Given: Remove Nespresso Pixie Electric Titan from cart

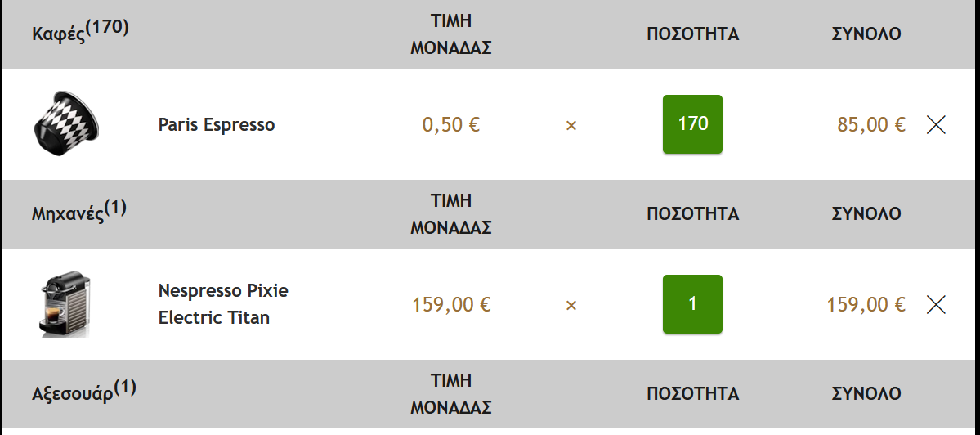Looking at the screenshot, I should (x=936, y=305).
